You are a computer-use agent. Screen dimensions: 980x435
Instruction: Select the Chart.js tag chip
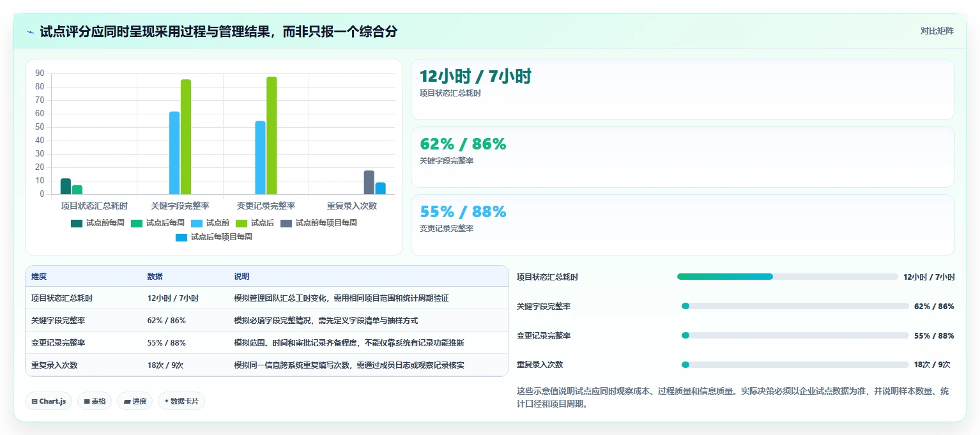pyautogui.click(x=49, y=401)
